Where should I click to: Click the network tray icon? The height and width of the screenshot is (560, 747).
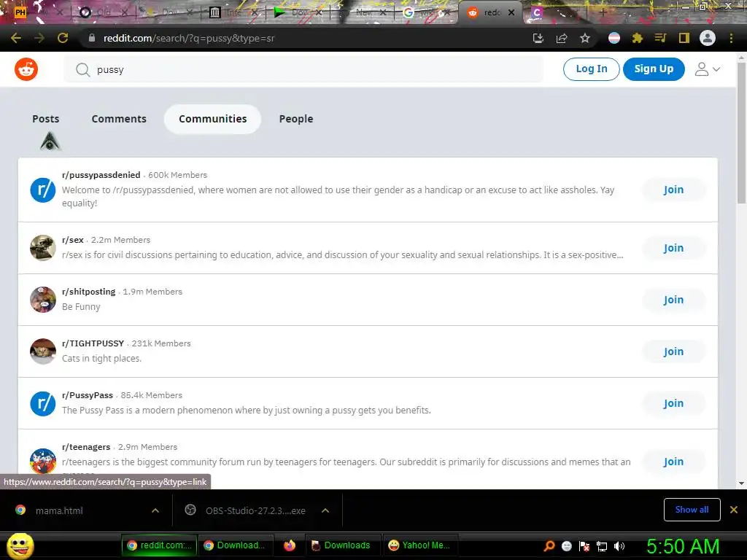(602, 546)
